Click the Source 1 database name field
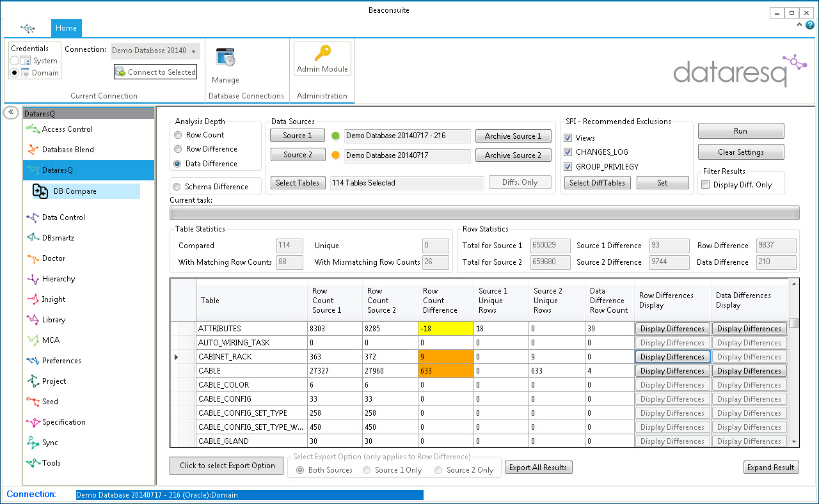The height and width of the screenshot is (504, 819). point(408,136)
